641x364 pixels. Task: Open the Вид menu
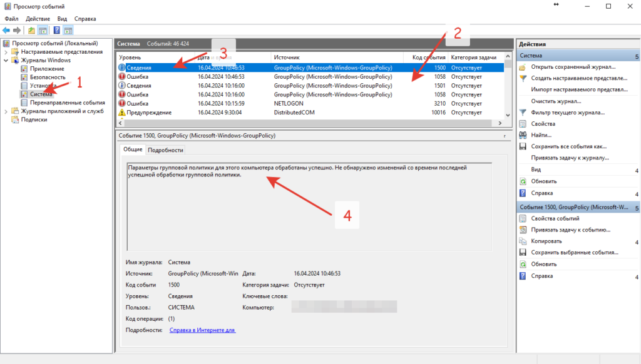pos(62,19)
